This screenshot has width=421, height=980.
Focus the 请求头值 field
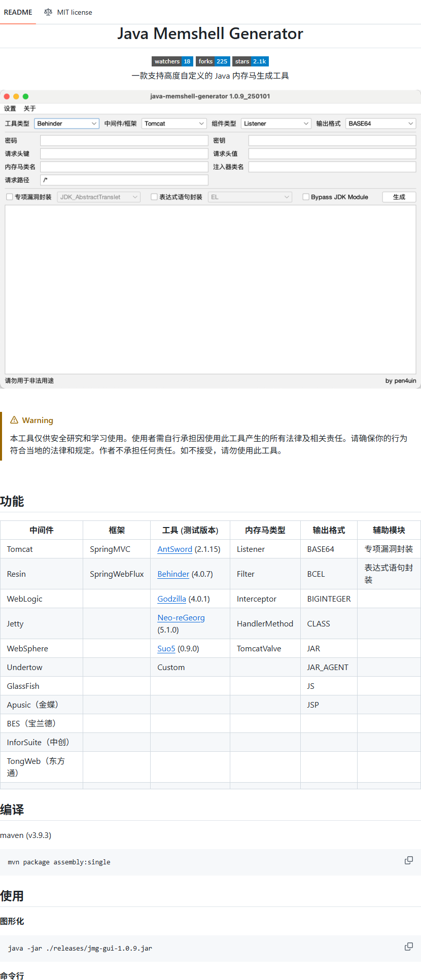(x=332, y=154)
